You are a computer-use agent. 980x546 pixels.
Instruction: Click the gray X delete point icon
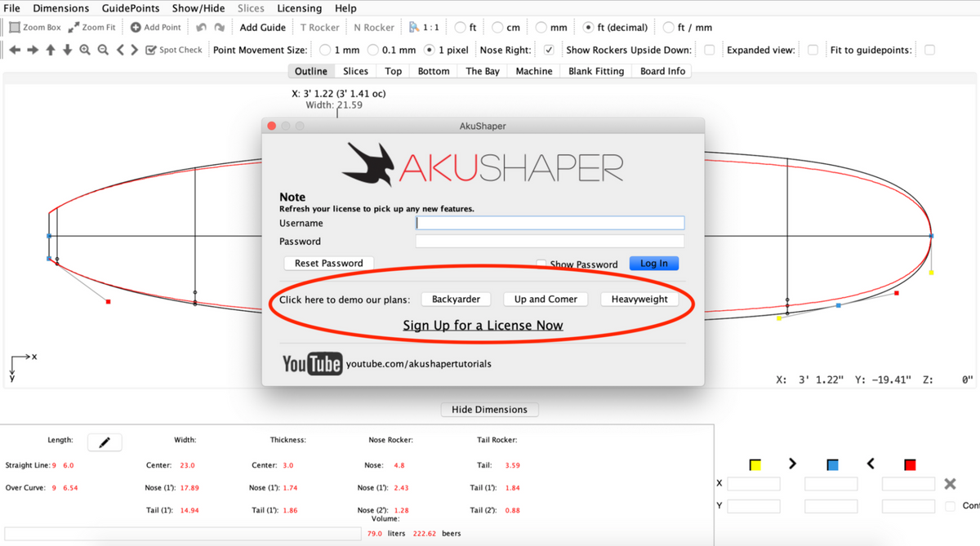pyautogui.click(x=950, y=484)
